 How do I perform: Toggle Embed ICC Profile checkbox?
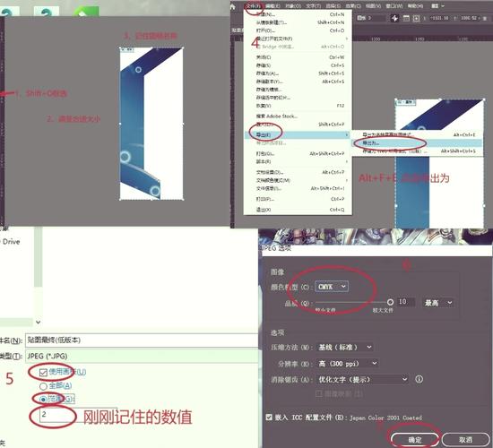click(269, 418)
